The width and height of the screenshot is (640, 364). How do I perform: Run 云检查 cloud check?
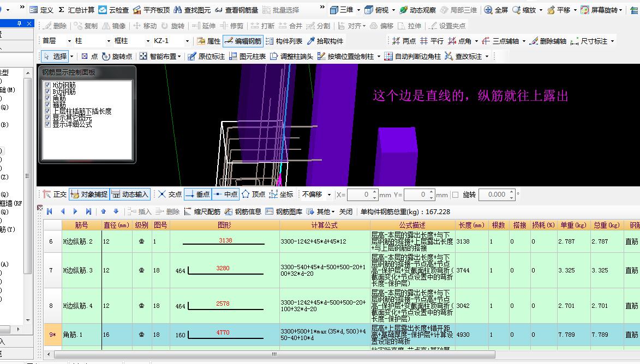click(114, 10)
